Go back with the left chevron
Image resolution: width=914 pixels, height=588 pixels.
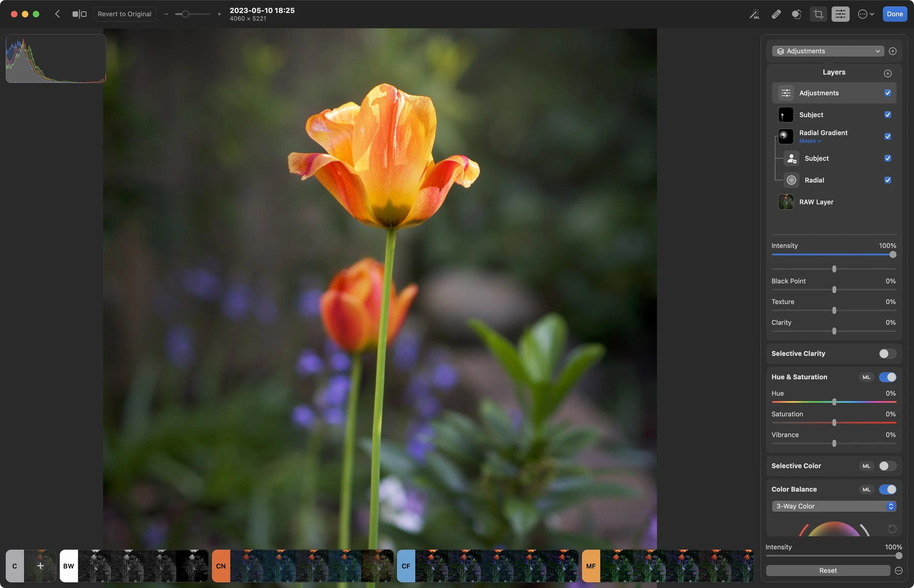point(57,14)
